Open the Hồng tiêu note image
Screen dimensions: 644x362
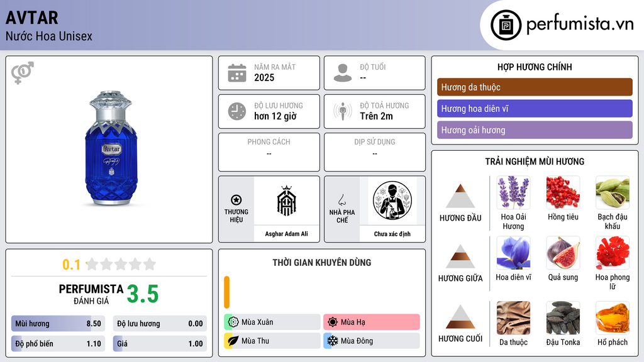coord(563,192)
